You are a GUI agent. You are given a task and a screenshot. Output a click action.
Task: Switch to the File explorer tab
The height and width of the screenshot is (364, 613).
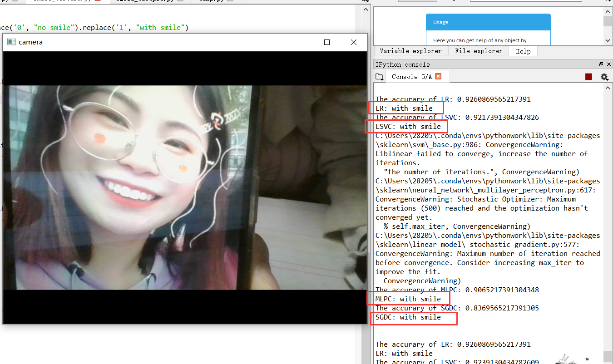(479, 51)
